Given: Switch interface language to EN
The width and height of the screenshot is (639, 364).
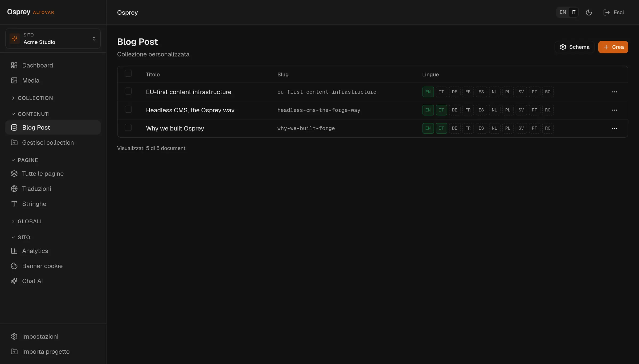Looking at the screenshot, I should [x=563, y=12].
